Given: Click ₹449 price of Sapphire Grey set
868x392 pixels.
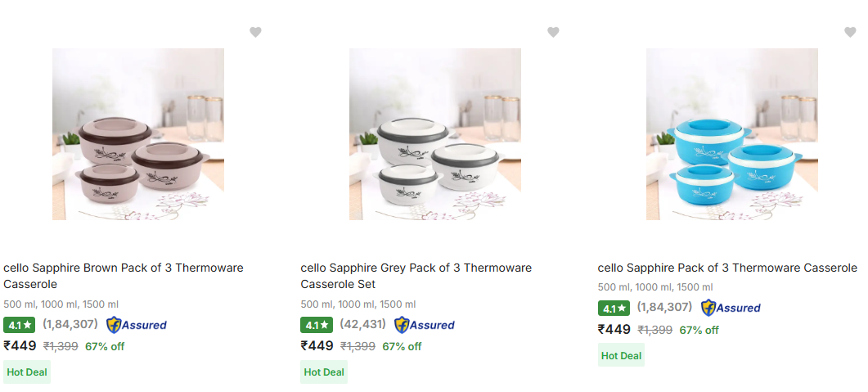Looking at the screenshot, I should click(317, 345).
